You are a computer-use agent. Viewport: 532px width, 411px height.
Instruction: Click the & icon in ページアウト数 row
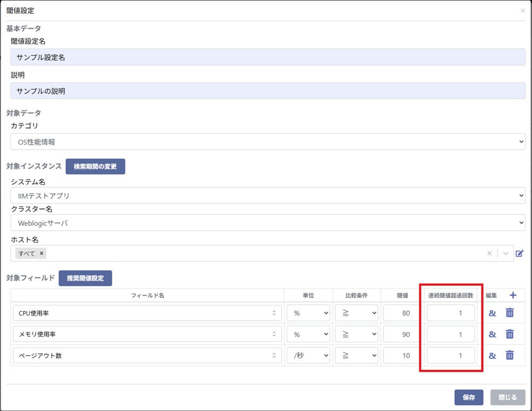click(x=492, y=355)
